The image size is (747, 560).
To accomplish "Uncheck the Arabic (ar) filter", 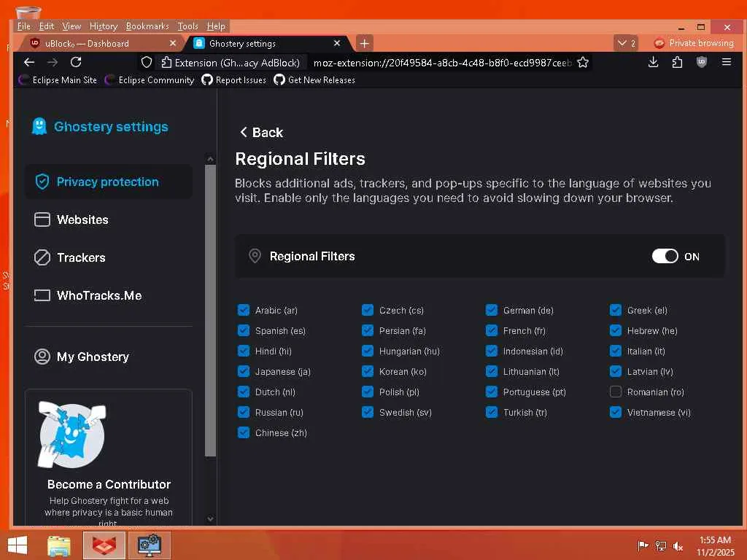I will point(244,311).
